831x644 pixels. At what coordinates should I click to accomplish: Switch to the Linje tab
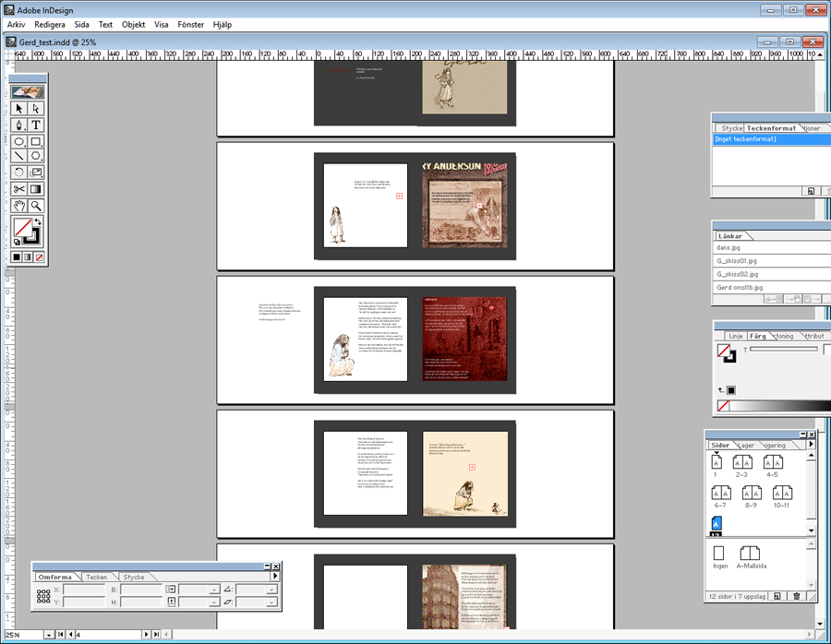(736, 336)
